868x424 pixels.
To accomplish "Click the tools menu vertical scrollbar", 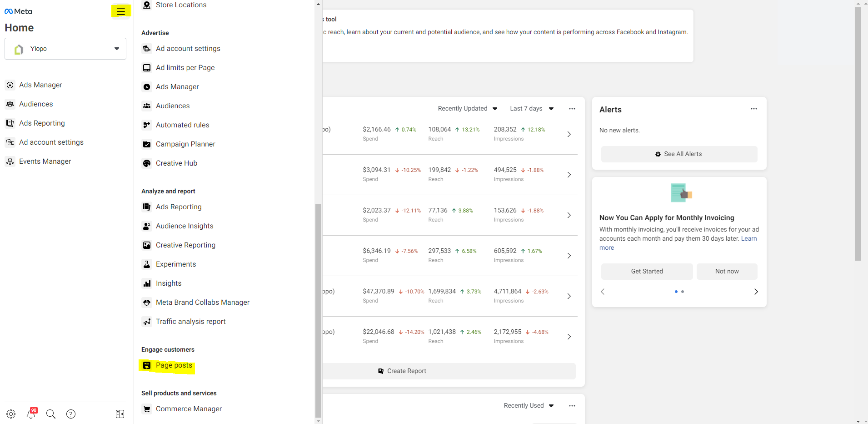I will coord(318,309).
